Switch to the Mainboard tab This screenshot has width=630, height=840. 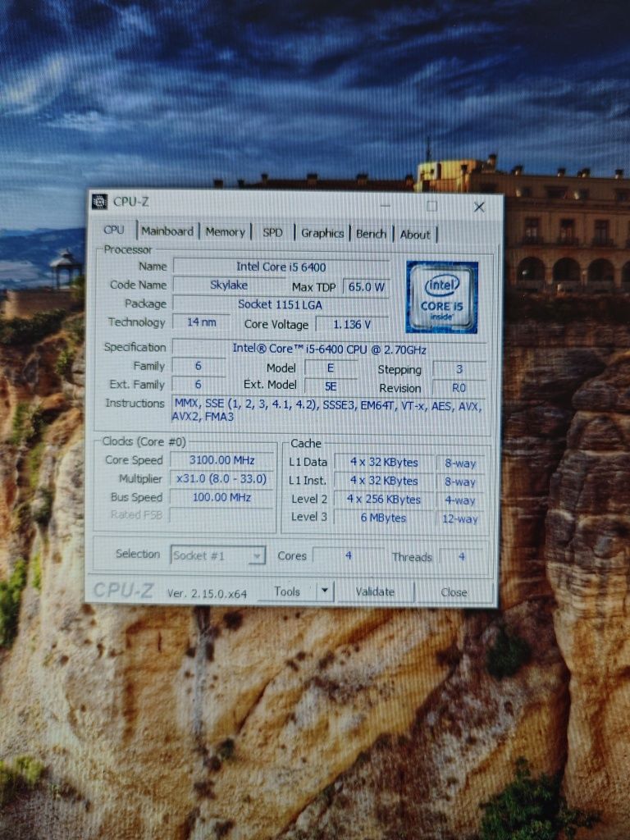167,231
